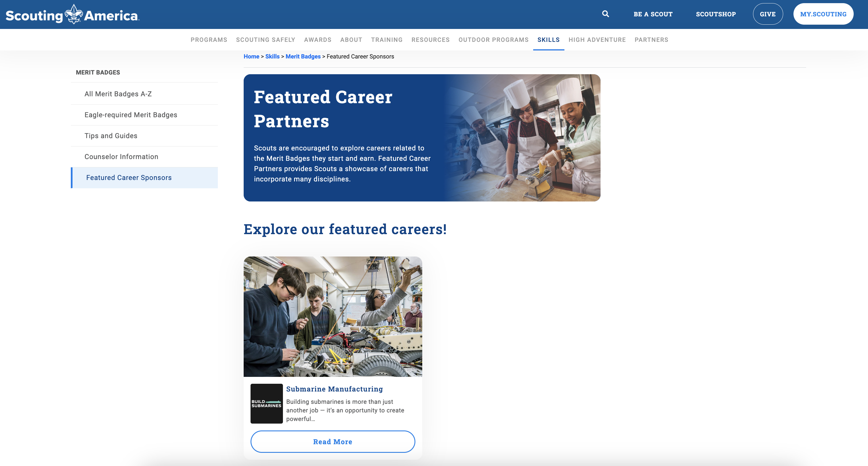Click the Featured Career Partners hero photo
Image resolution: width=868 pixels, height=466 pixels.
(x=522, y=138)
